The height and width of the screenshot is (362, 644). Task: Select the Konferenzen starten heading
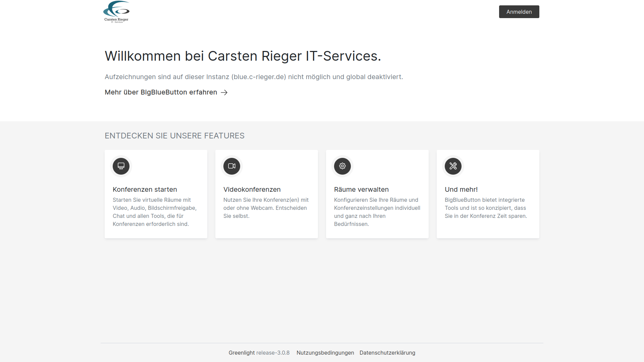click(x=145, y=189)
